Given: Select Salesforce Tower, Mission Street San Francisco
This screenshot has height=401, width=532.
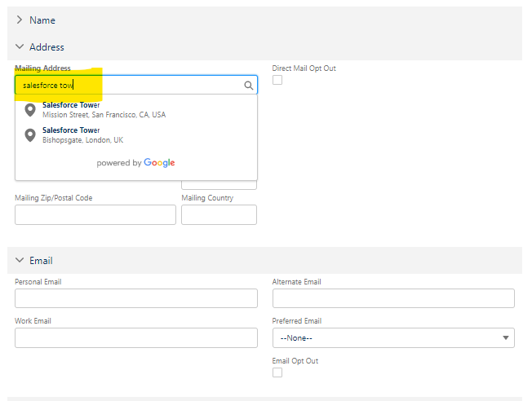Looking at the screenshot, I should [x=104, y=110].
